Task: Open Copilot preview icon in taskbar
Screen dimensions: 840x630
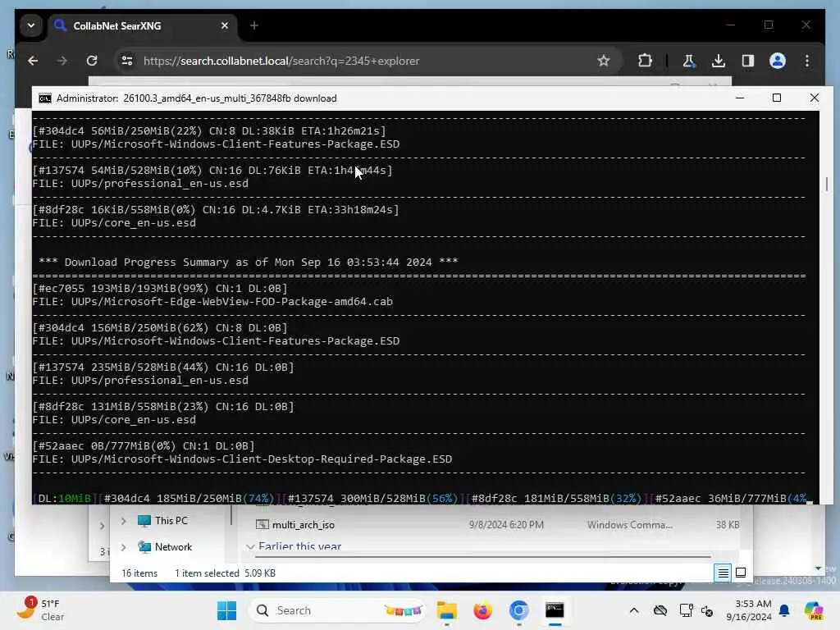Action: coord(814,610)
